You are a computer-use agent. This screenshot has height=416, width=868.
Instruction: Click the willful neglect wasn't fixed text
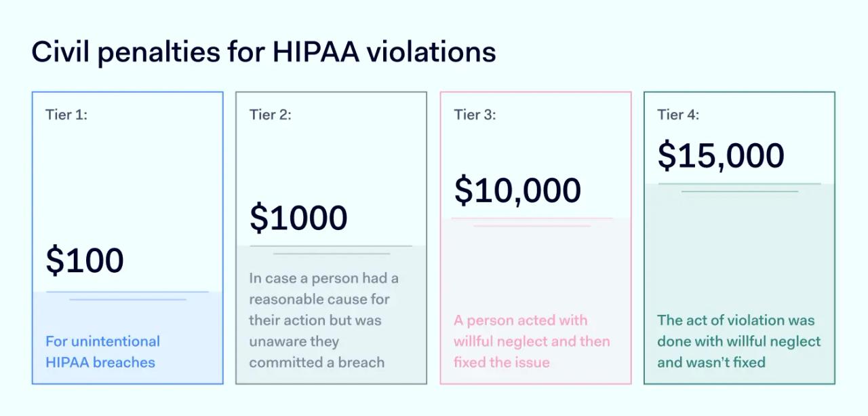point(738,341)
